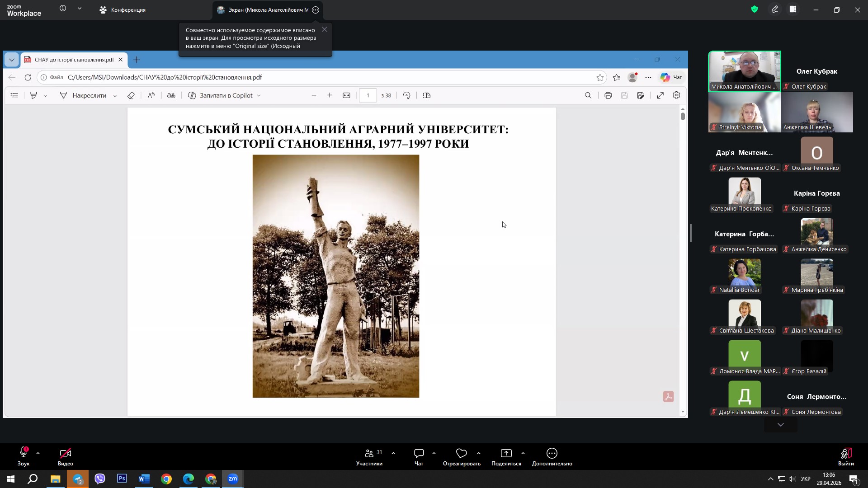The height and width of the screenshot is (488, 868).
Task: Open Zoom view layout icon
Action: [x=793, y=9]
